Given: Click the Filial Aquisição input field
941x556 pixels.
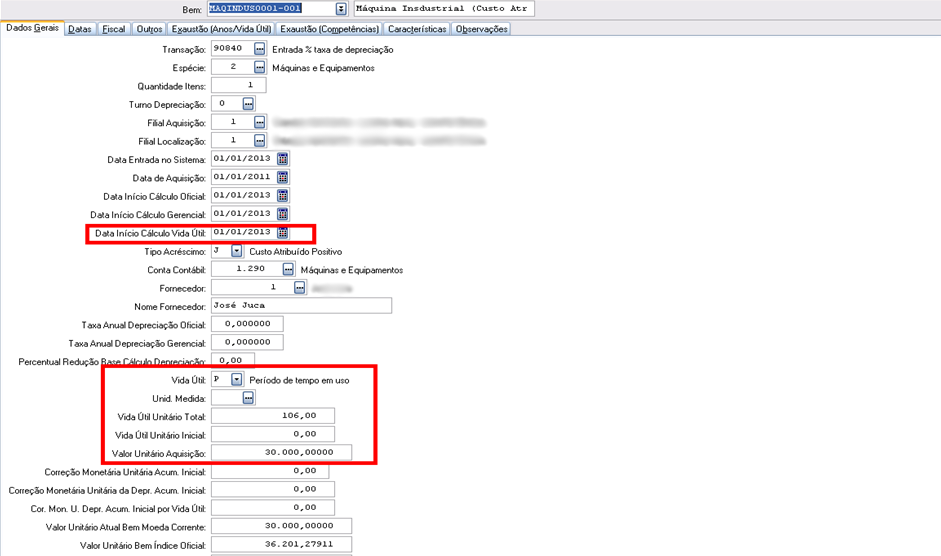Looking at the screenshot, I should pos(233,122).
